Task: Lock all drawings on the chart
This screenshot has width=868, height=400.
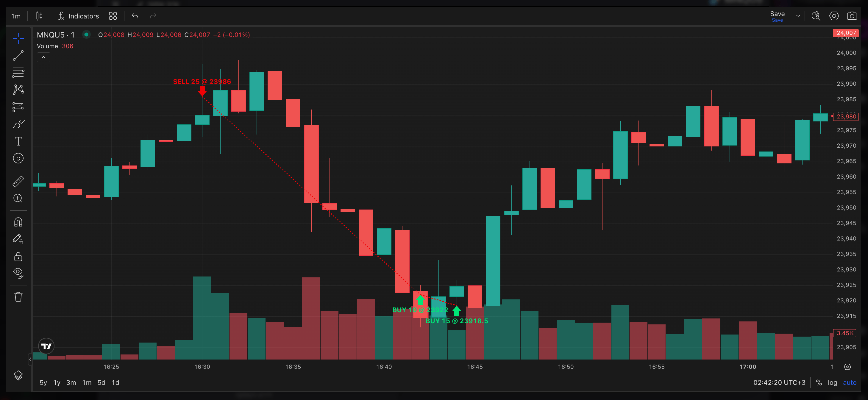Action: tap(18, 257)
